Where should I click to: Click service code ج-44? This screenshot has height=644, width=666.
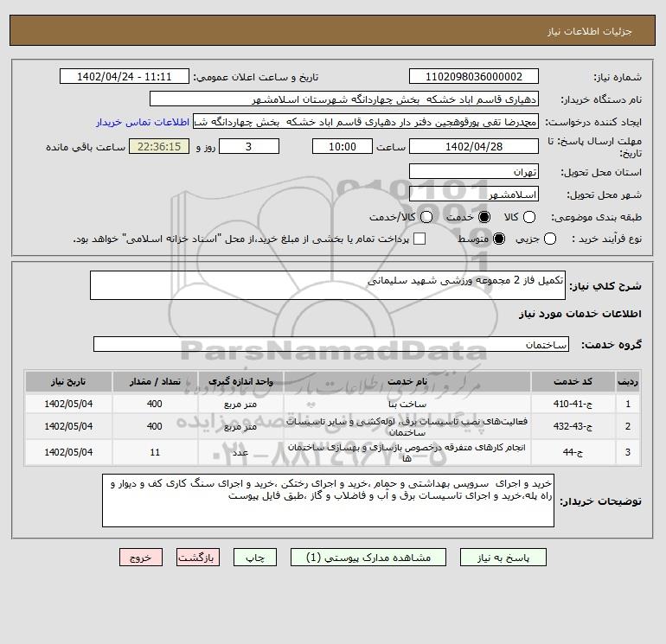click(x=573, y=453)
